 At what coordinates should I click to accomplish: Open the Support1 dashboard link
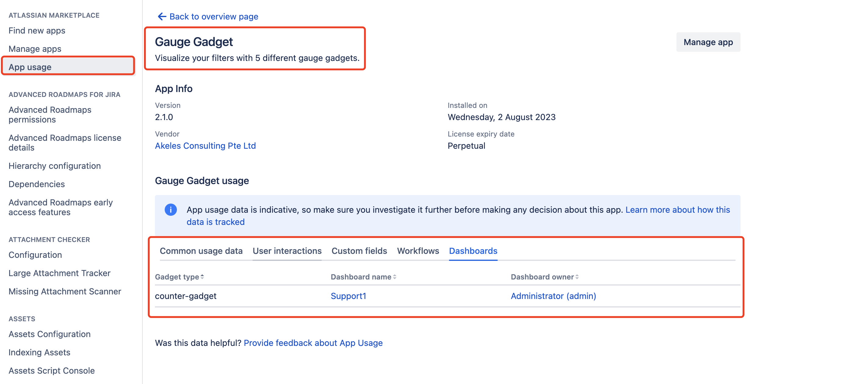348,296
